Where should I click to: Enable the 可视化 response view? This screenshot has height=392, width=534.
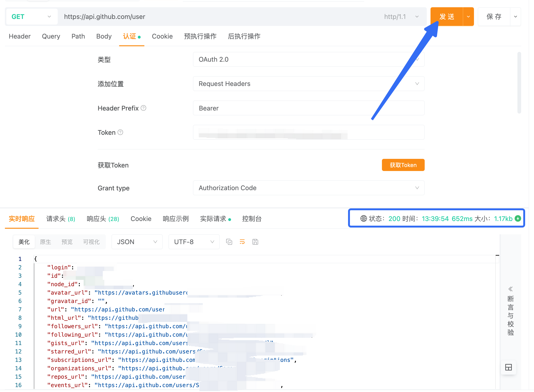[x=91, y=242]
